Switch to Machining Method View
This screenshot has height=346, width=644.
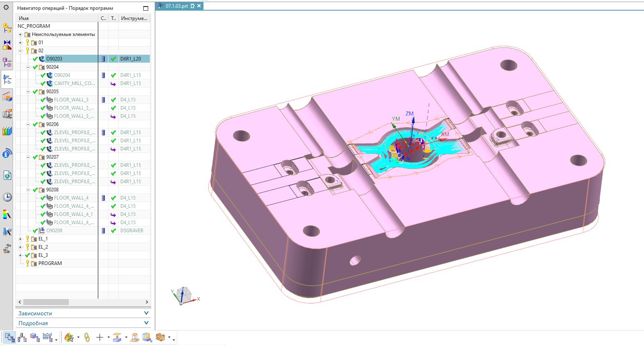coord(47,337)
